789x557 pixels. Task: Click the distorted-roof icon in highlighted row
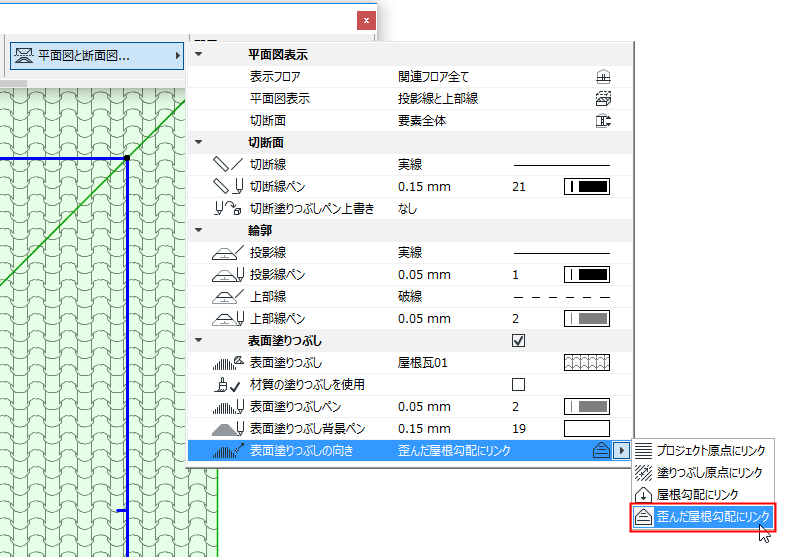pyautogui.click(x=601, y=450)
